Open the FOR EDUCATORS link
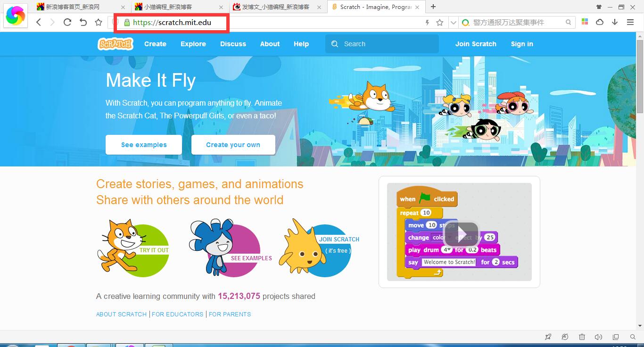 [177, 314]
